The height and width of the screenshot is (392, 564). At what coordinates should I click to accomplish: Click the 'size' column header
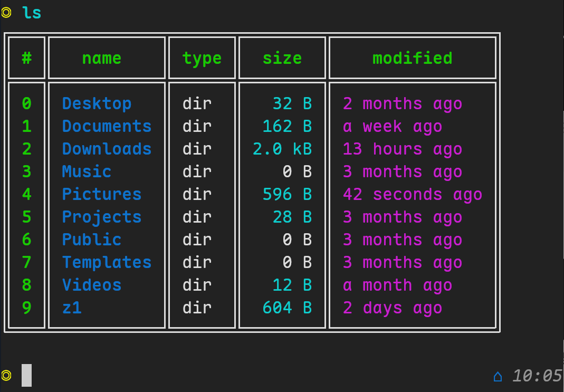[x=282, y=58]
